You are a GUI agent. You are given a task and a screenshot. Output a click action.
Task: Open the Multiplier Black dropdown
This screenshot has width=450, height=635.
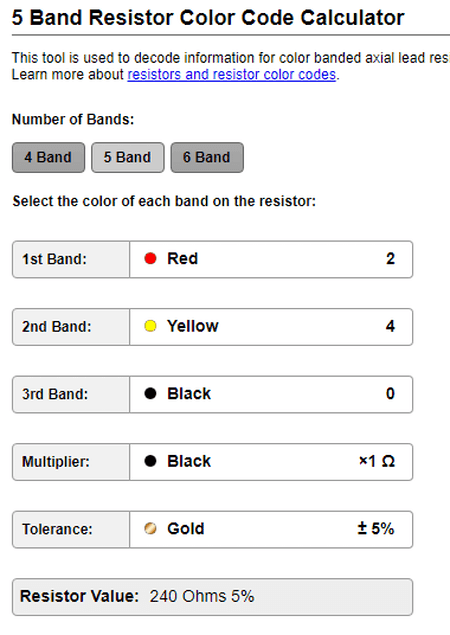[271, 462]
